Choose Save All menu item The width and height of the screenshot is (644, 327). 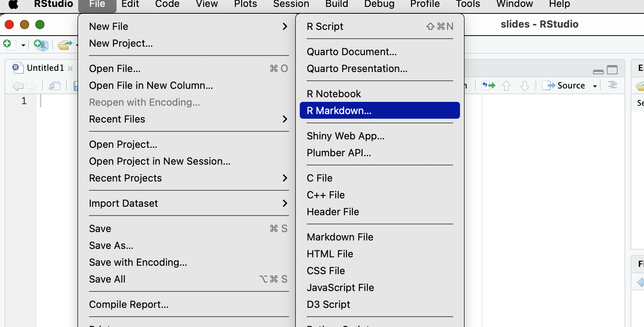click(x=189, y=279)
